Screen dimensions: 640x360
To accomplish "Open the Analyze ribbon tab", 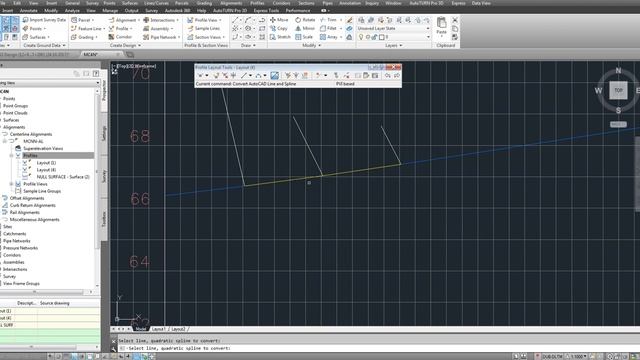I will pyautogui.click(x=72, y=11).
